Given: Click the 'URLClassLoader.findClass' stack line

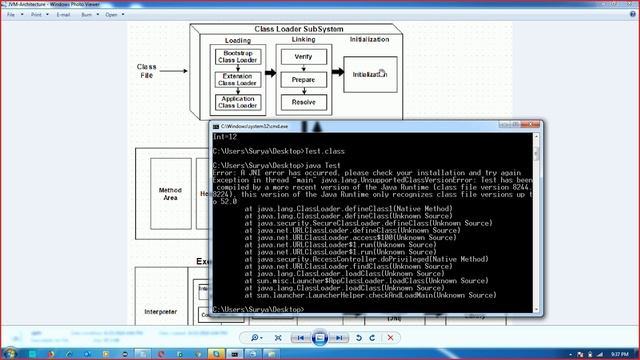Looking at the screenshot, I should click(x=349, y=266).
